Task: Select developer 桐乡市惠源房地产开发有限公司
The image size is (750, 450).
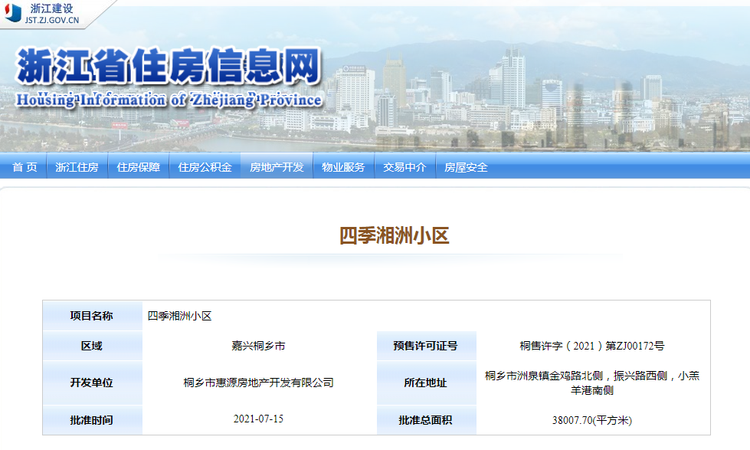Action: 258,383
